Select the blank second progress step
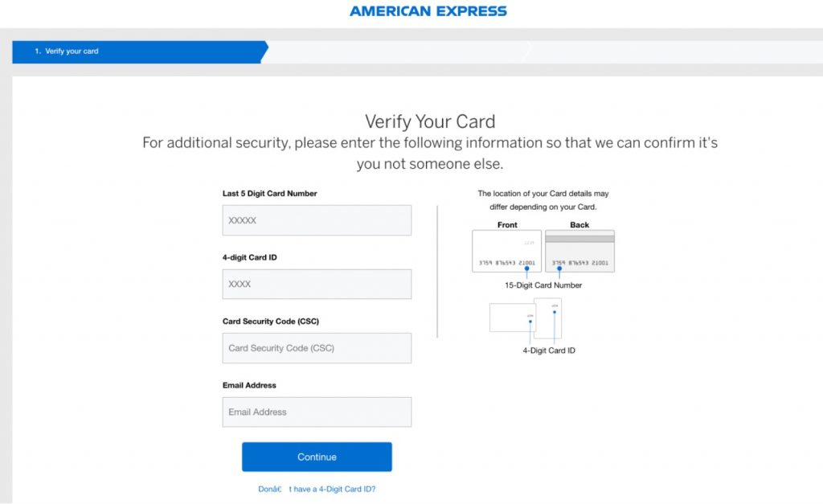 coord(394,51)
